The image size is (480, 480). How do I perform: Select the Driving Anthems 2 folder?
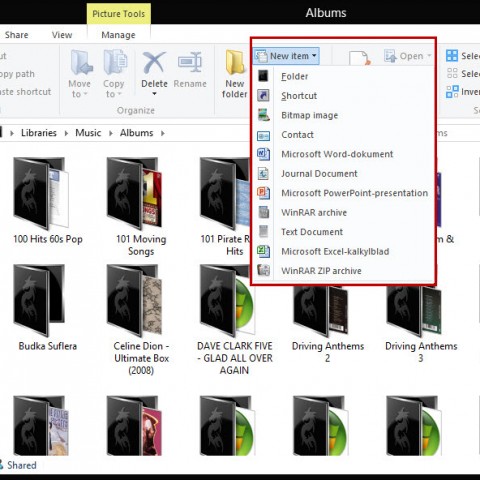(x=328, y=325)
